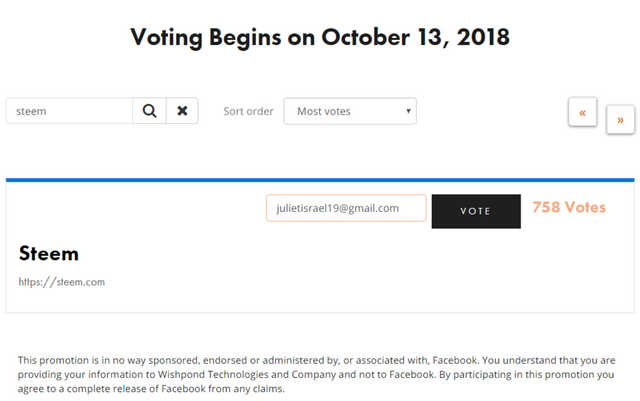Clear the search with the X icon

[x=182, y=111]
